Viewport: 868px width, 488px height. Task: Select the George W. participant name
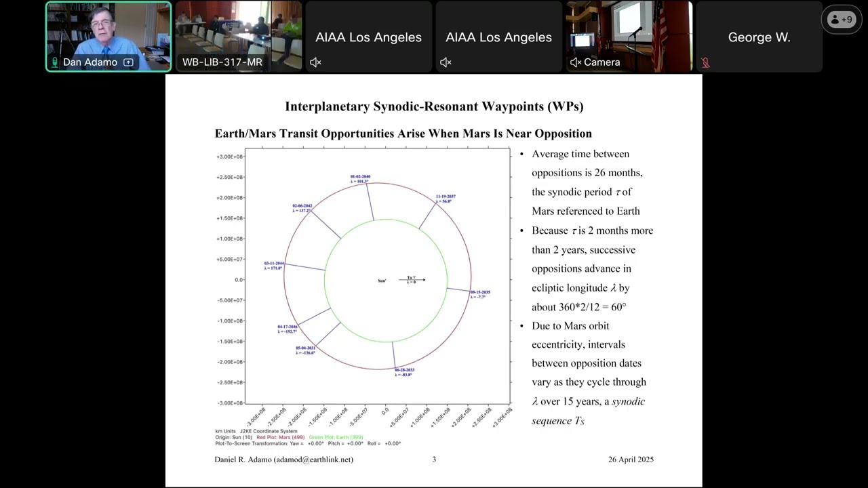coord(759,37)
